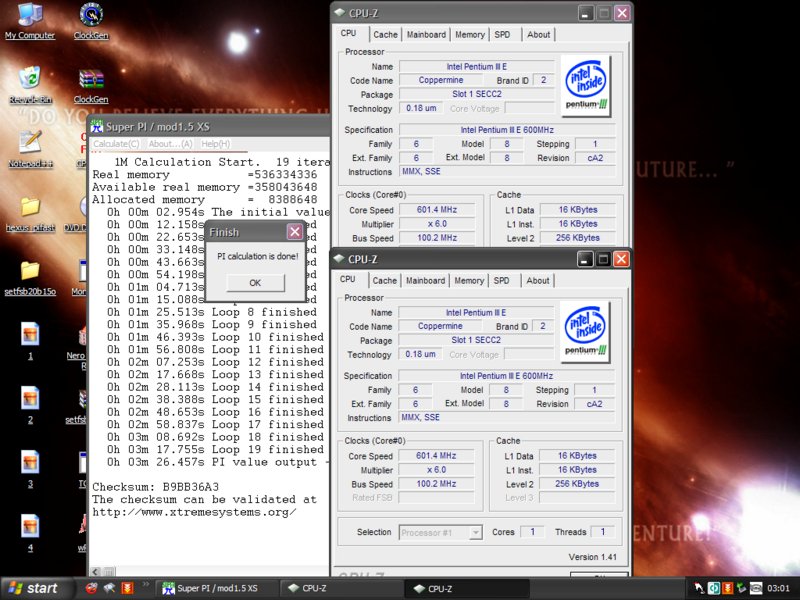800x600 pixels.
Task: Switch to the Memory tab in rear CPU-Z
Action: 470,34
